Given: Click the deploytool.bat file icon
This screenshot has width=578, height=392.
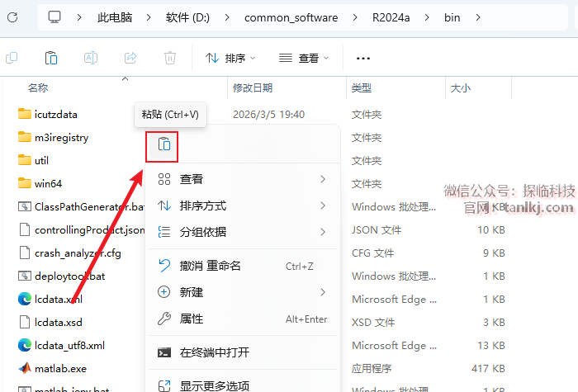Looking at the screenshot, I should (x=25, y=276).
